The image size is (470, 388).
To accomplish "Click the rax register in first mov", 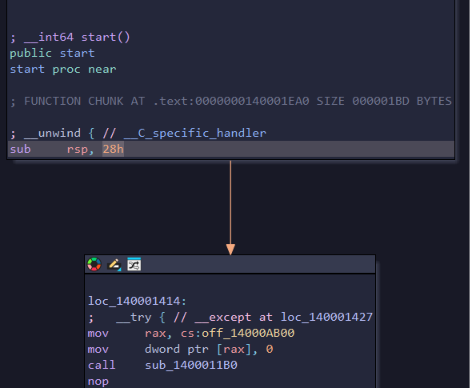I will pos(155,333).
